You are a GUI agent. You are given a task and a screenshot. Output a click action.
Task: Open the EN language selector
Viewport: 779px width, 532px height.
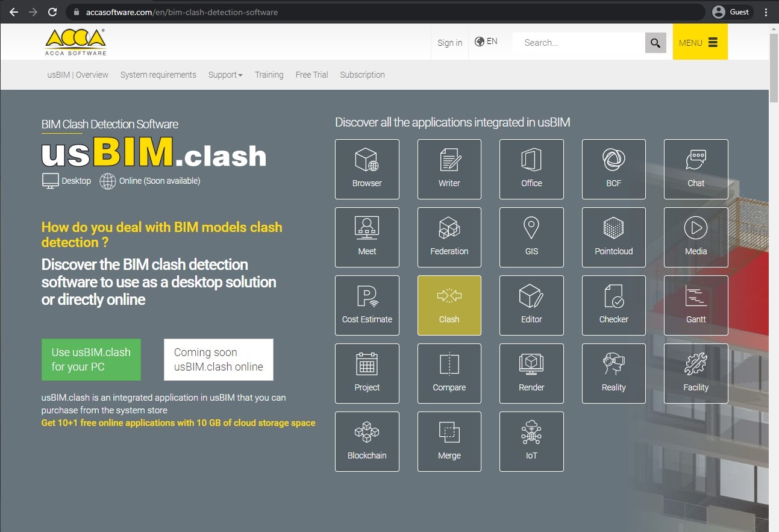[x=486, y=42]
